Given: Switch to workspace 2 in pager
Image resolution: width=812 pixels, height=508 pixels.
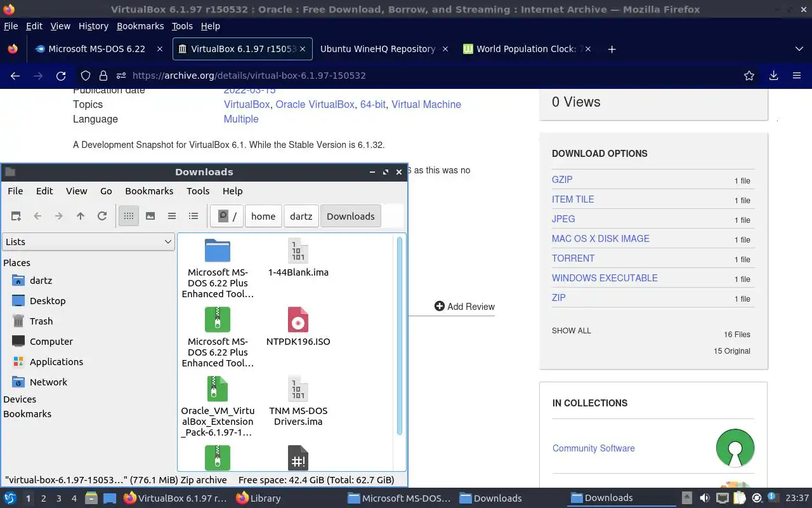Looking at the screenshot, I should (43, 498).
